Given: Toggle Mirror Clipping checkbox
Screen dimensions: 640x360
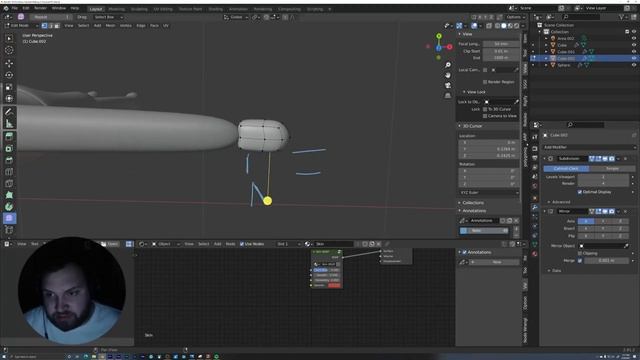Looking at the screenshot, I should click(x=580, y=253).
